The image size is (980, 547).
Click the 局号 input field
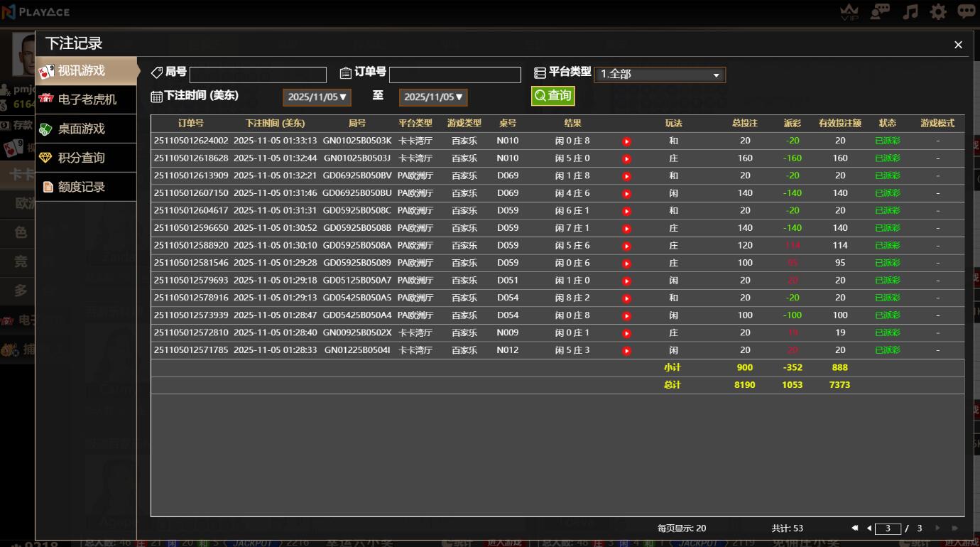[258, 75]
